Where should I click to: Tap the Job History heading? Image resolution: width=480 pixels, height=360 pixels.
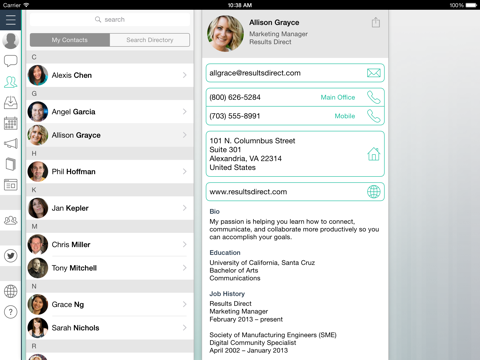[x=227, y=294]
